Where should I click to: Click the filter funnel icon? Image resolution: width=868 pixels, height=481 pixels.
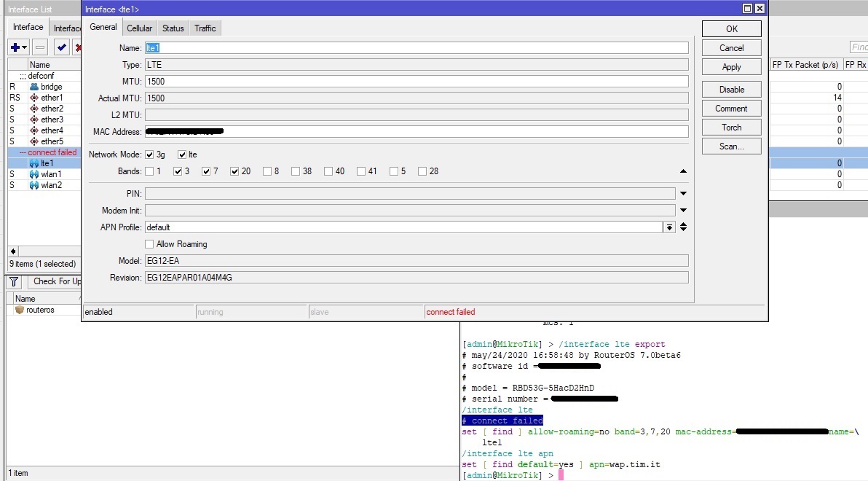pos(14,281)
